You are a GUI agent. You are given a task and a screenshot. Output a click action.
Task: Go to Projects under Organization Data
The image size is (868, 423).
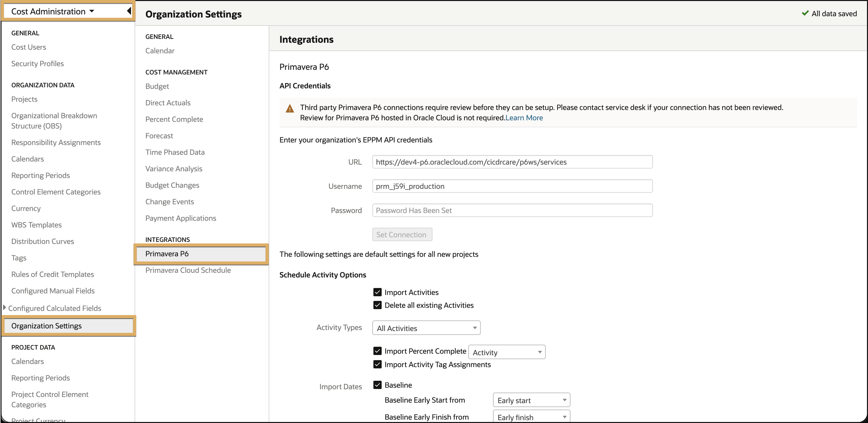click(24, 99)
